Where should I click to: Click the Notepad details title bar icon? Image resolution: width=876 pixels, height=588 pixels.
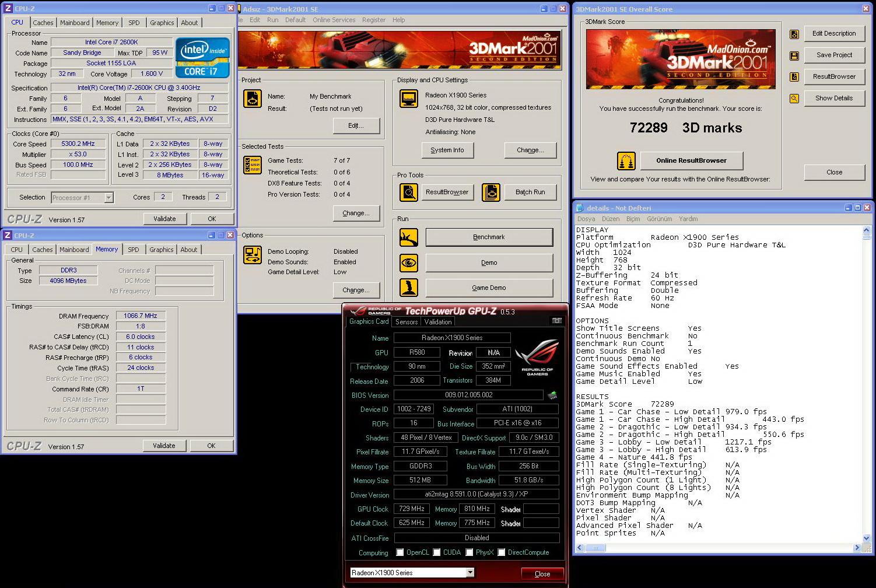tap(580, 208)
